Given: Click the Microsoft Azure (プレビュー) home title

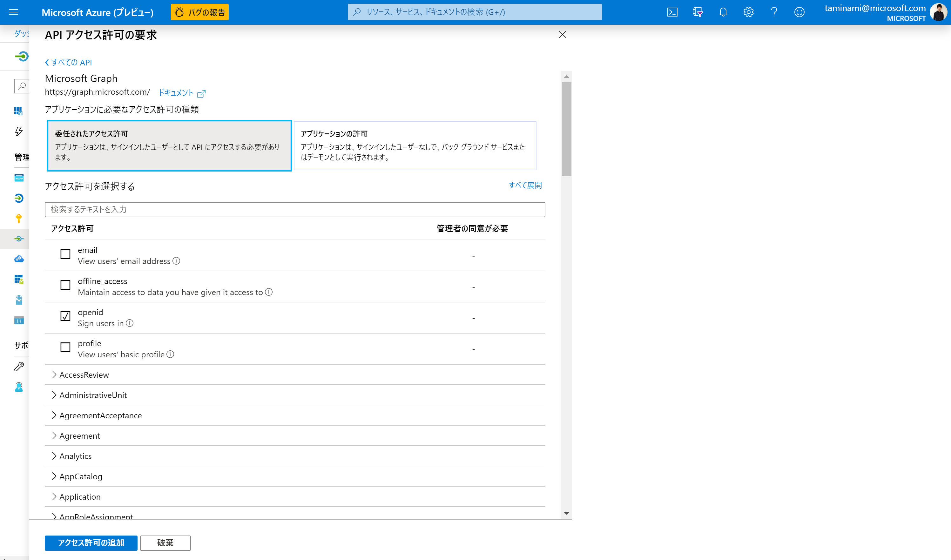Looking at the screenshot, I should coord(98,12).
